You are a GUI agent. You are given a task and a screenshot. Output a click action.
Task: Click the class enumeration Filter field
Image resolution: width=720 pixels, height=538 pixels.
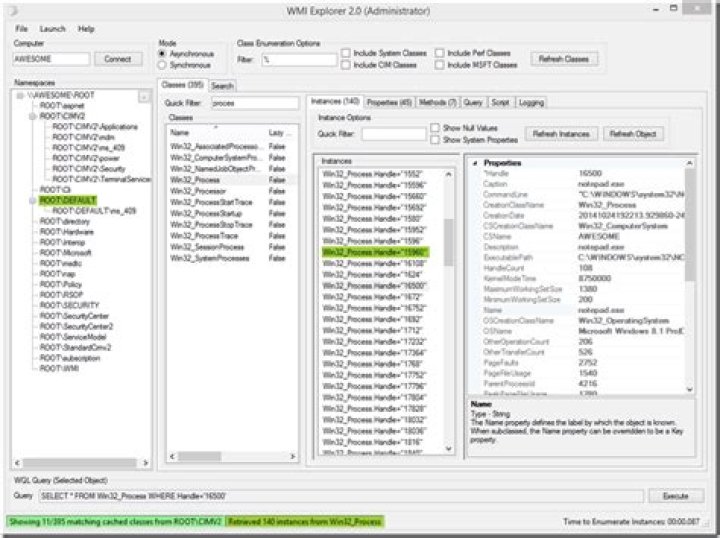click(x=299, y=60)
